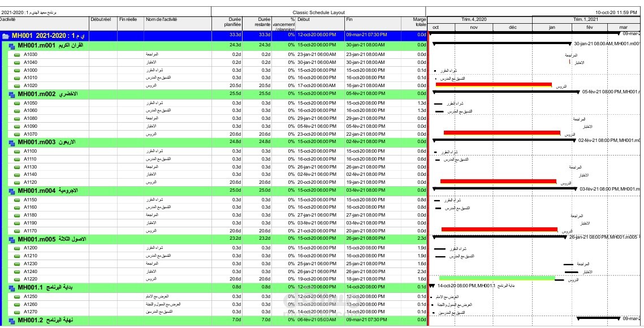The height and width of the screenshot is (328, 644).
Task: Click the Nom de l'activité column header
Action: [178, 24]
